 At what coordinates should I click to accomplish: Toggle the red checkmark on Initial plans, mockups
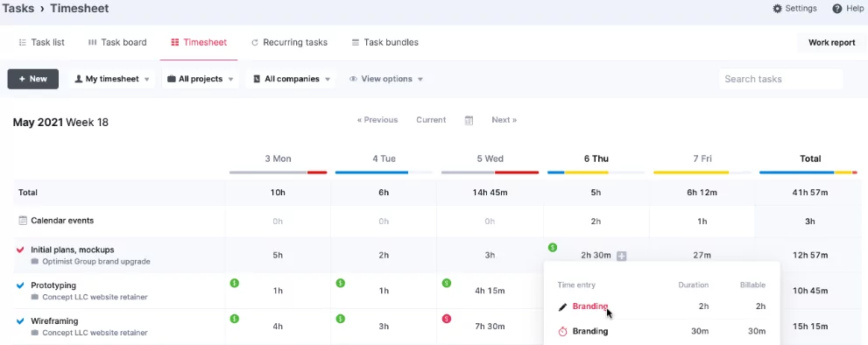pos(20,250)
